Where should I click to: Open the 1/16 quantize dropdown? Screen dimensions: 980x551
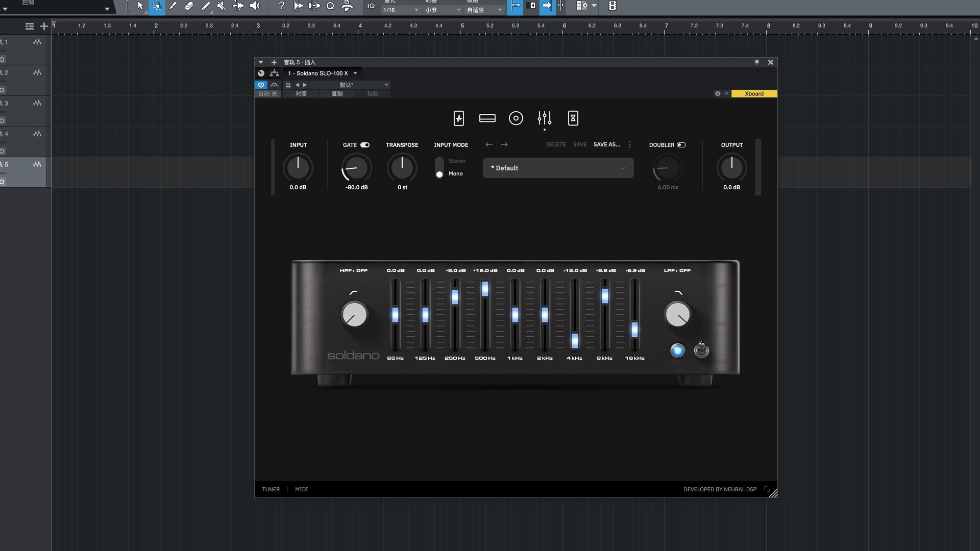coord(401,10)
